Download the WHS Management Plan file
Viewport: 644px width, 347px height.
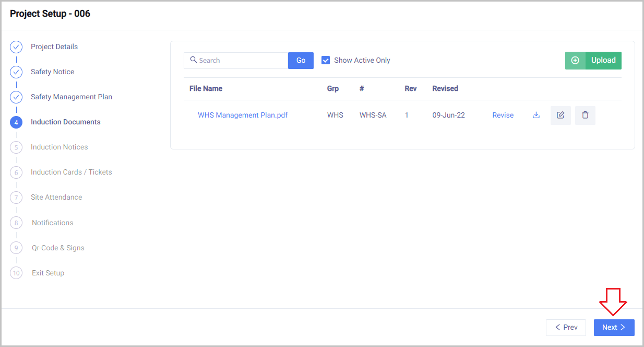point(535,115)
